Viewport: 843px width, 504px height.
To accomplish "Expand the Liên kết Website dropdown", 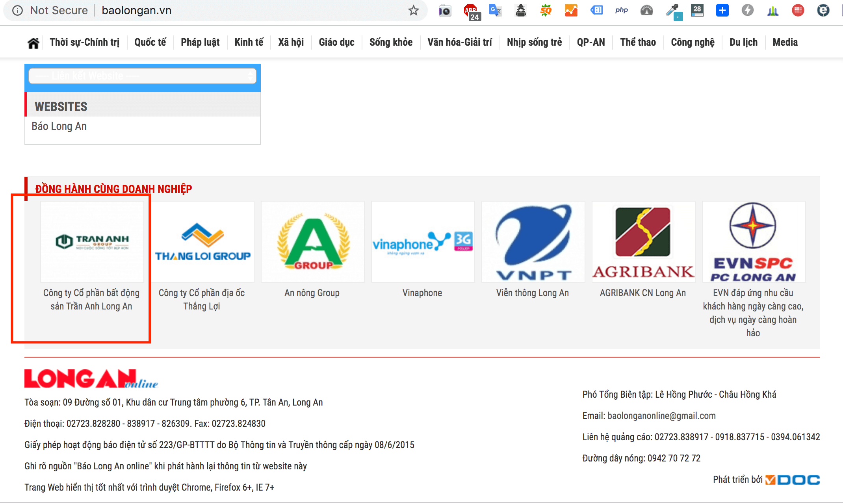I will [x=143, y=76].
